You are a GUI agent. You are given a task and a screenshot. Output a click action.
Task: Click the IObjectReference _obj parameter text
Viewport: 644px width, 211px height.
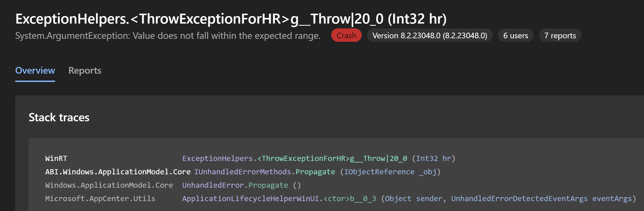pyautogui.click(x=390, y=172)
